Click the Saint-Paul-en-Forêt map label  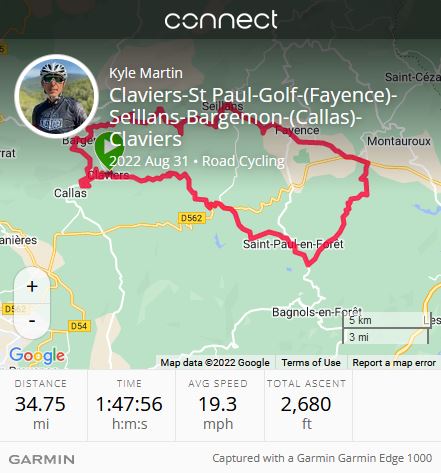click(293, 244)
